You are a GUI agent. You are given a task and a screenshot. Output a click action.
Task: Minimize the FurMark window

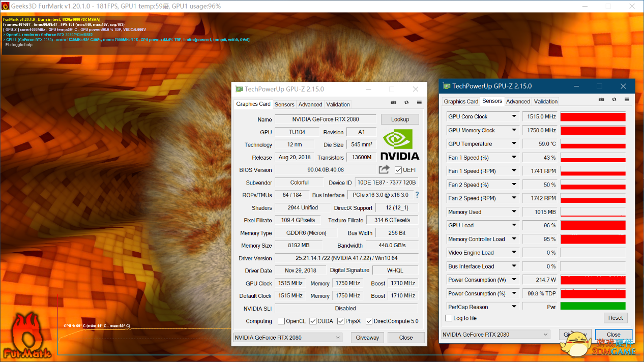click(x=585, y=6)
